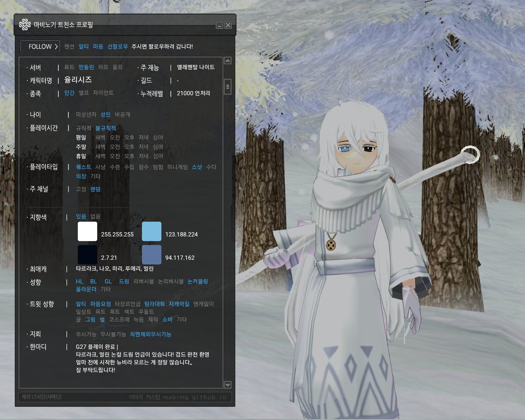Screen dimensions: 525x420
Task: Toggle 그림 tweet tendency
Action: pyautogui.click(x=90, y=319)
